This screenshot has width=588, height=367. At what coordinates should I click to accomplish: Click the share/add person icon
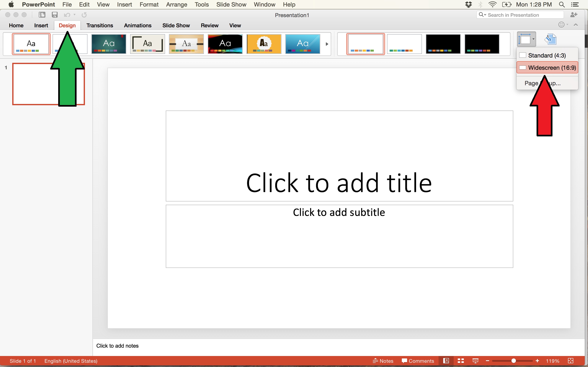tap(574, 15)
